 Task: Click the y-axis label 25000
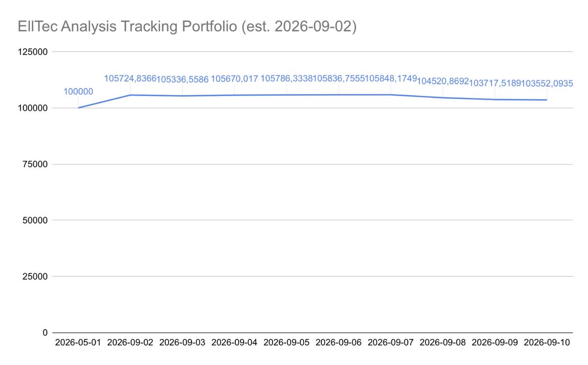34,277
